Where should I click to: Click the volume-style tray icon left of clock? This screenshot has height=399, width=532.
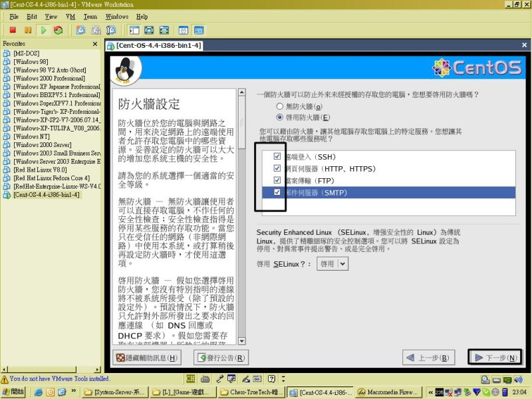505,392
